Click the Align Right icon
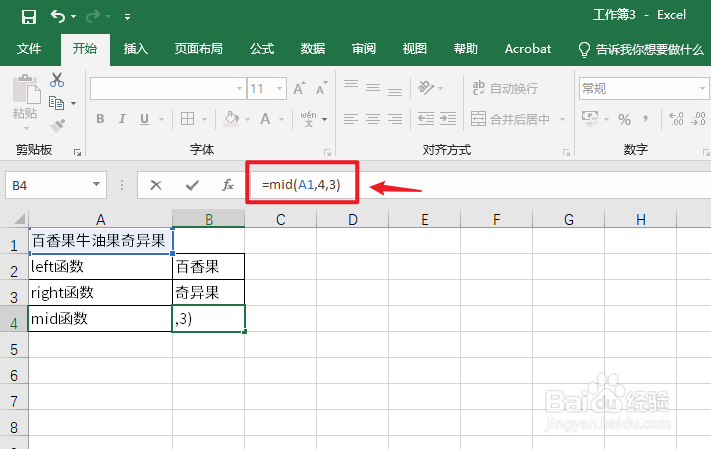 point(394,119)
